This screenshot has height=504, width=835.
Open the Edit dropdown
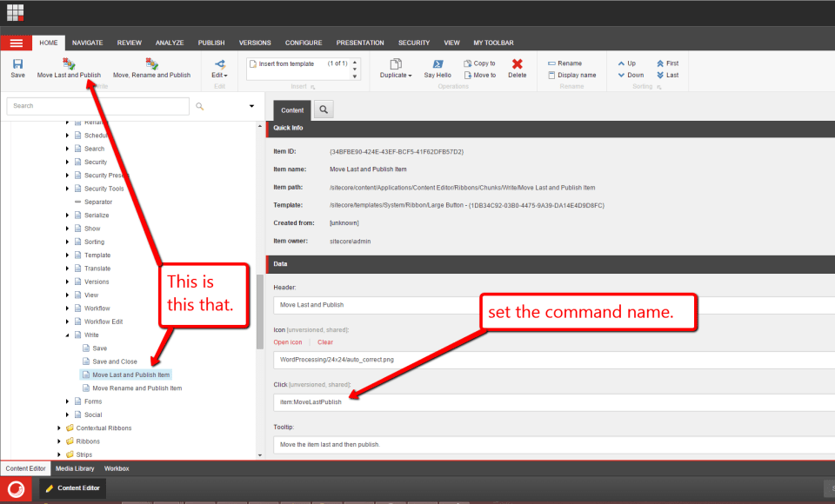219,75
